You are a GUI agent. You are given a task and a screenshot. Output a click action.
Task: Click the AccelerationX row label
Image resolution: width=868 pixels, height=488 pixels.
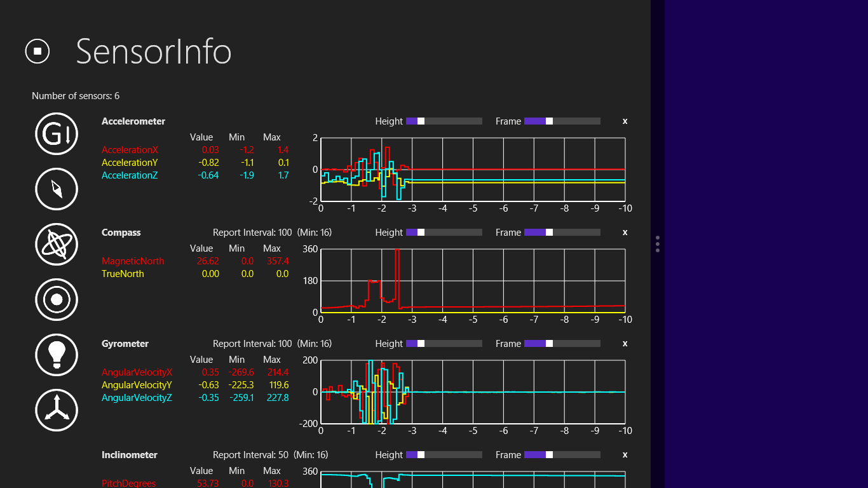(130, 150)
